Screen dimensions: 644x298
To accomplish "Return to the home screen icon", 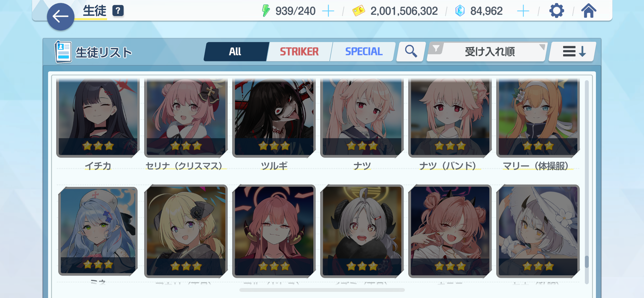I will click(589, 11).
